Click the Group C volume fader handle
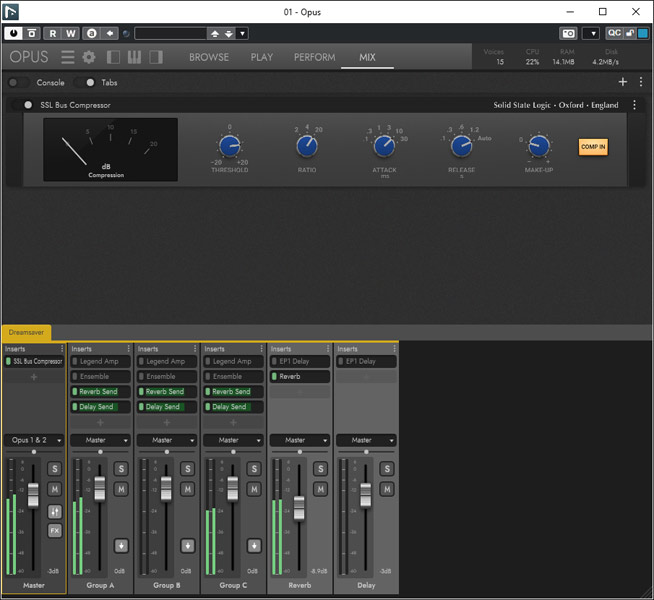This screenshot has height=600, width=654. 233,487
